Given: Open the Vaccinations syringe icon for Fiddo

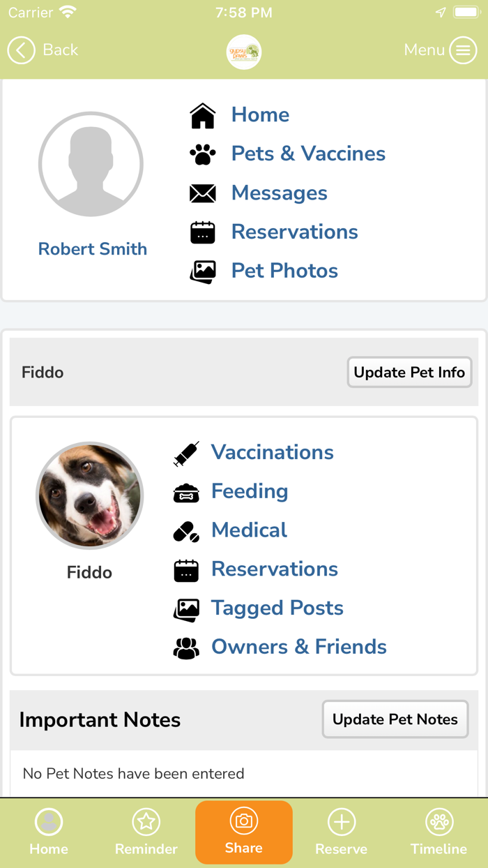Looking at the screenshot, I should 186,454.
